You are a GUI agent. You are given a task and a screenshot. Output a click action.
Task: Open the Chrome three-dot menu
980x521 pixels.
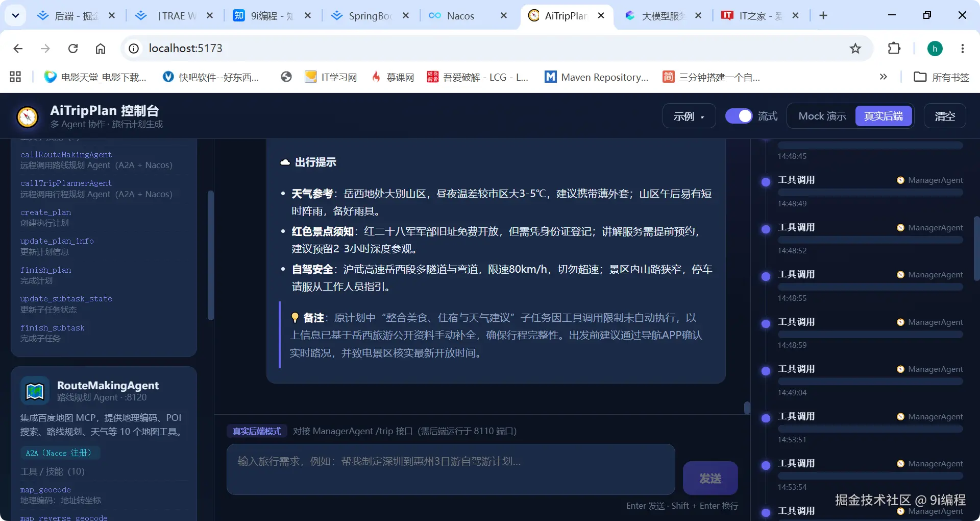[963, 49]
